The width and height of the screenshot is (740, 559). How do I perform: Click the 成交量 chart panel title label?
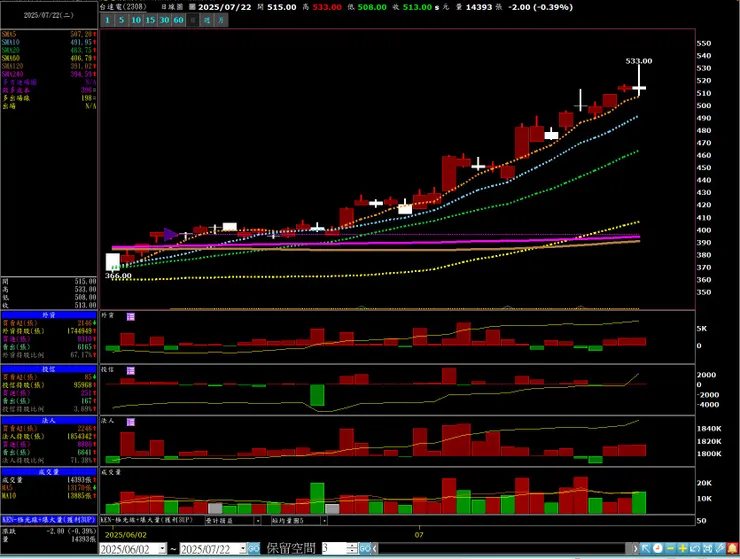click(x=111, y=472)
